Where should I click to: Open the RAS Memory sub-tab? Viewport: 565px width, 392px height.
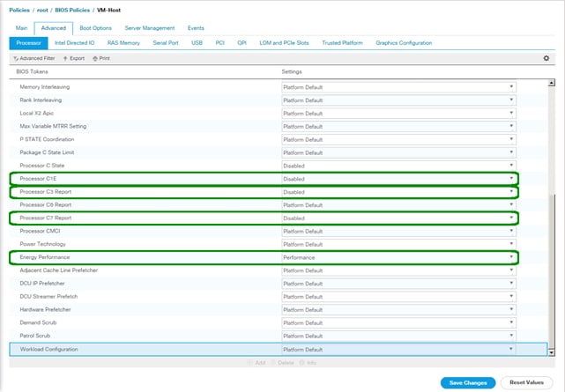click(x=123, y=43)
